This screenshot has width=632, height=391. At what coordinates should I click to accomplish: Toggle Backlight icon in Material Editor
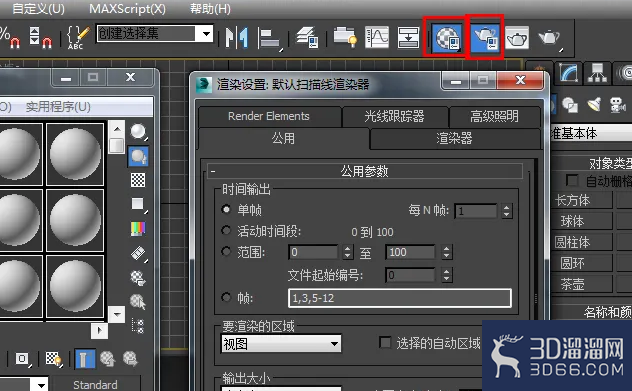(138, 156)
